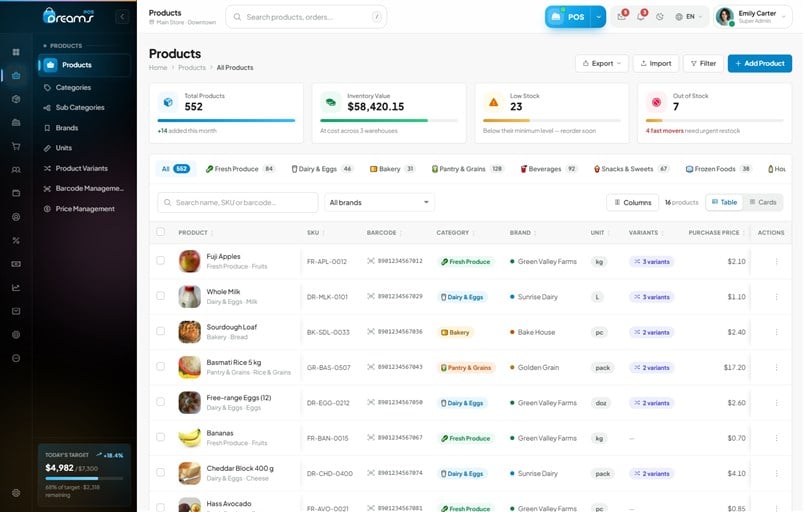Click the Add Product button
The image size is (804, 512).
(x=759, y=64)
